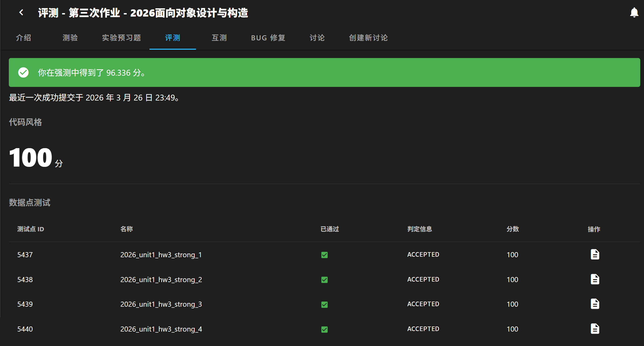
Task: Switch to the 测验 tab
Action: (70, 38)
